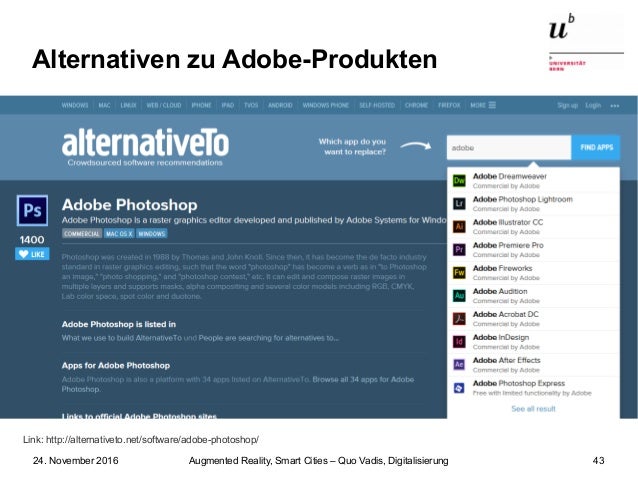This screenshot has width=638, height=479.
Task: Click the Login link
Action: pos(593,105)
